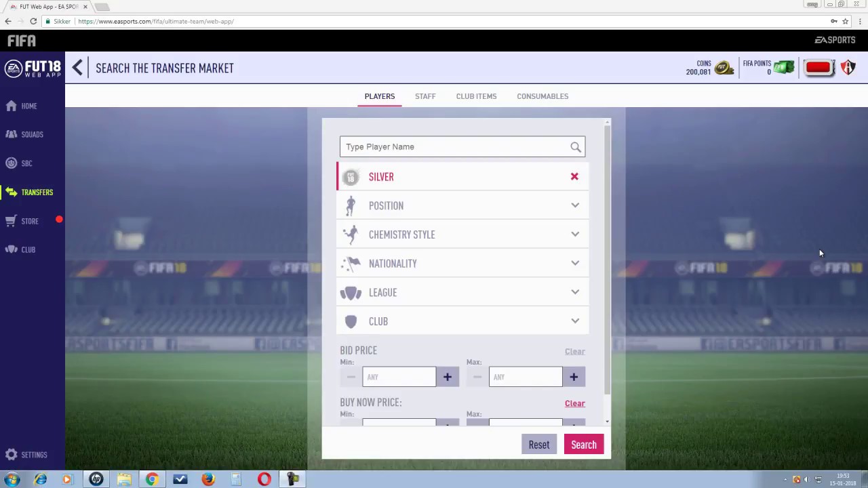Remove the Silver quality filter
868x488 pixels.
574,177
